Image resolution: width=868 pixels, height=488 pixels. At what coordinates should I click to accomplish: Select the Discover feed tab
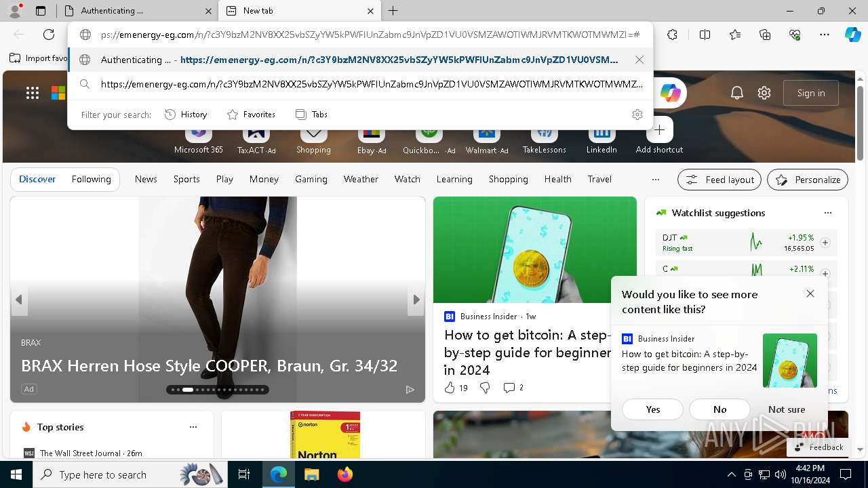[x=37, y=179]
